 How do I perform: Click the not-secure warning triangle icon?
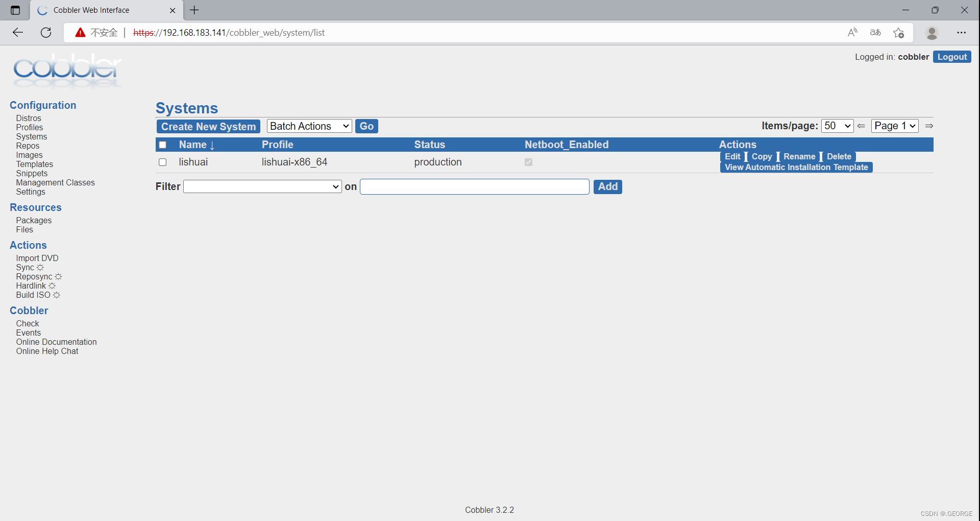click(x=80, y=33)
